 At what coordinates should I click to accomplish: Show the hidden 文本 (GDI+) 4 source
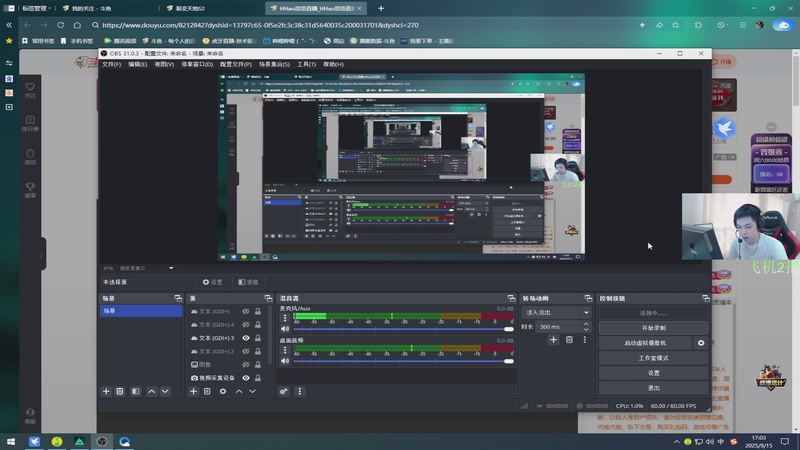tap(246, 324)
